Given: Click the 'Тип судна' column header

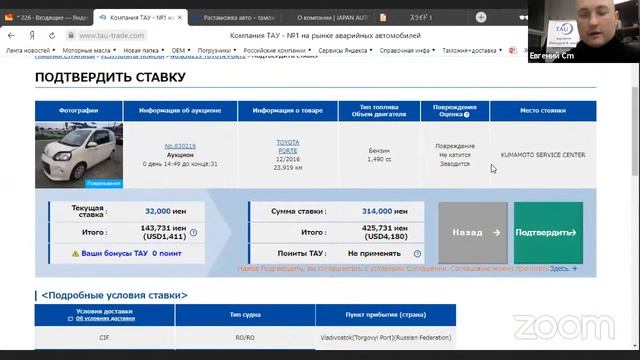Looking at the screenshot, I should pos(245,315).
